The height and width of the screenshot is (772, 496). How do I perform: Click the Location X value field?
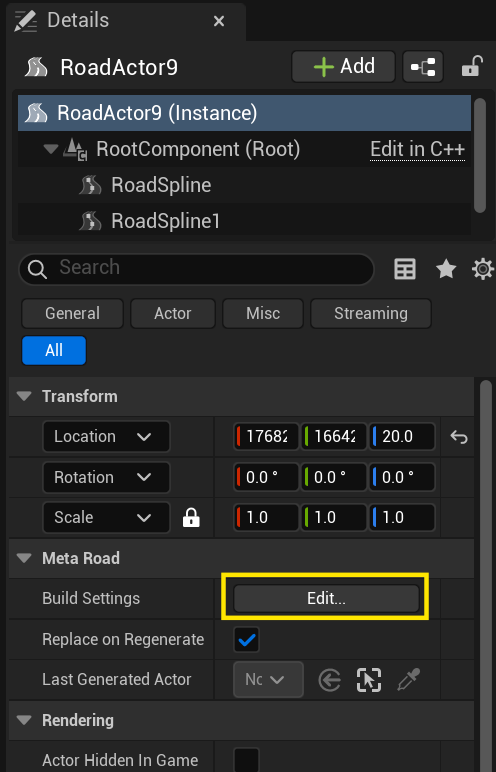[266, 436]
